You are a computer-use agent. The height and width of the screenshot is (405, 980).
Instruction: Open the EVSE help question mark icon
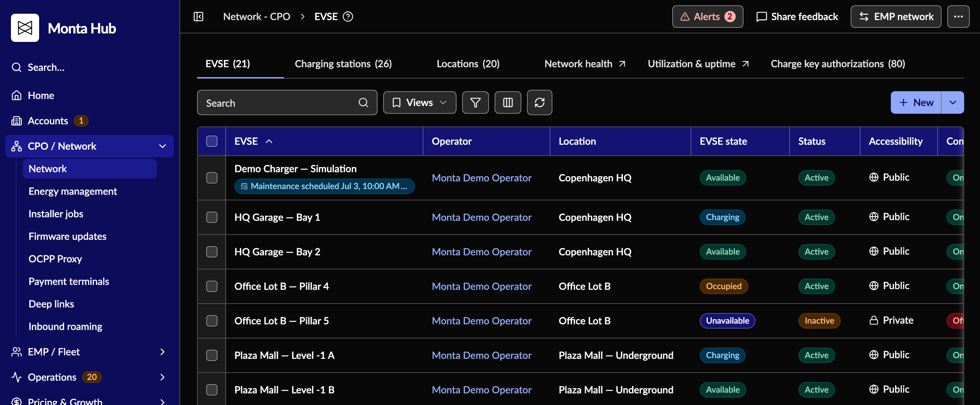348,17
